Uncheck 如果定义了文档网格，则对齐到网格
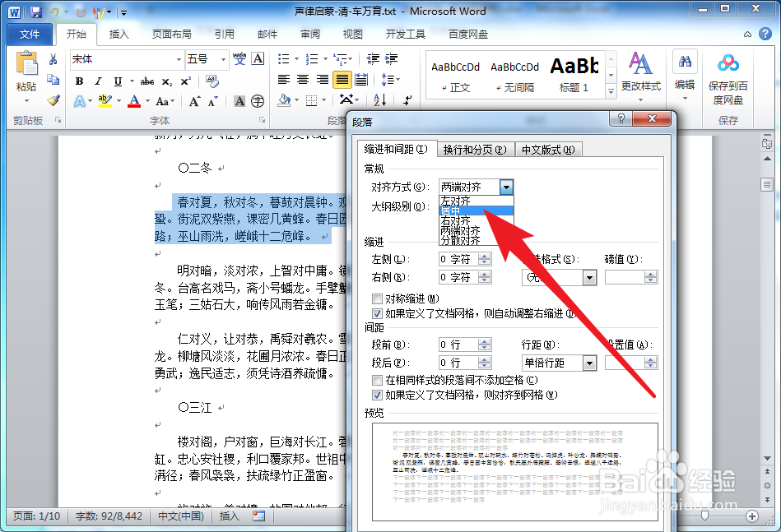This screenshot has height=532, width=781. pos(377,394)
